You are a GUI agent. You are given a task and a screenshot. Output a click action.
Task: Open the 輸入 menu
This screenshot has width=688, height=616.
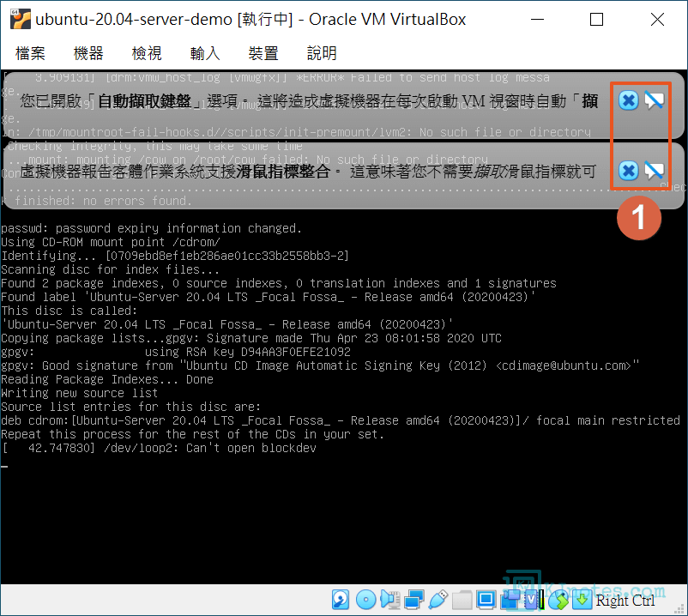pos(205,53)
